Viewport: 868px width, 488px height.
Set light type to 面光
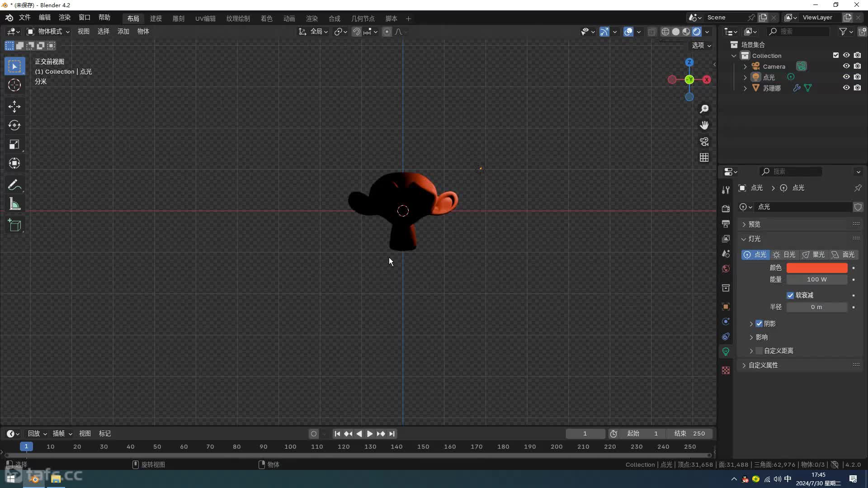(843, 255)
